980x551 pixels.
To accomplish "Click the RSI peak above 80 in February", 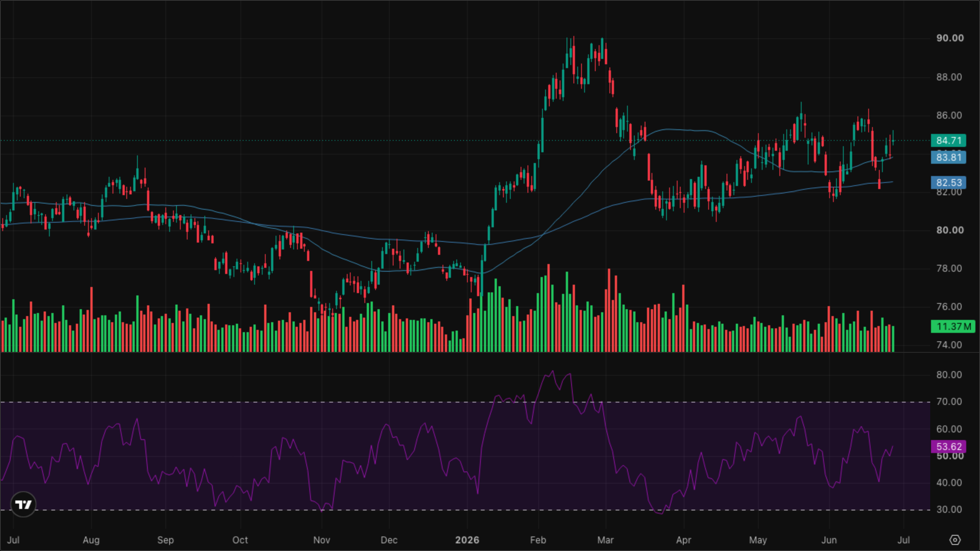I will (552, 371).
